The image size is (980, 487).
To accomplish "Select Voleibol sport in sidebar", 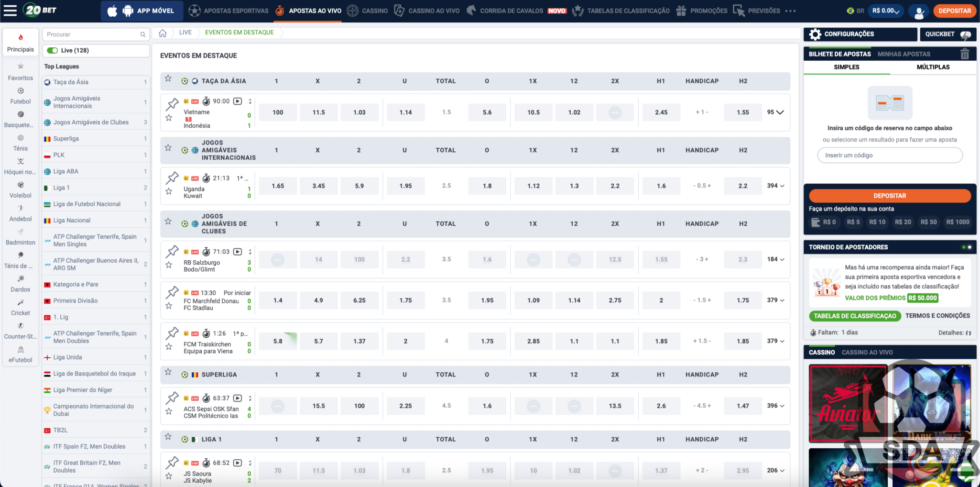I will click(x=21, y=190).
